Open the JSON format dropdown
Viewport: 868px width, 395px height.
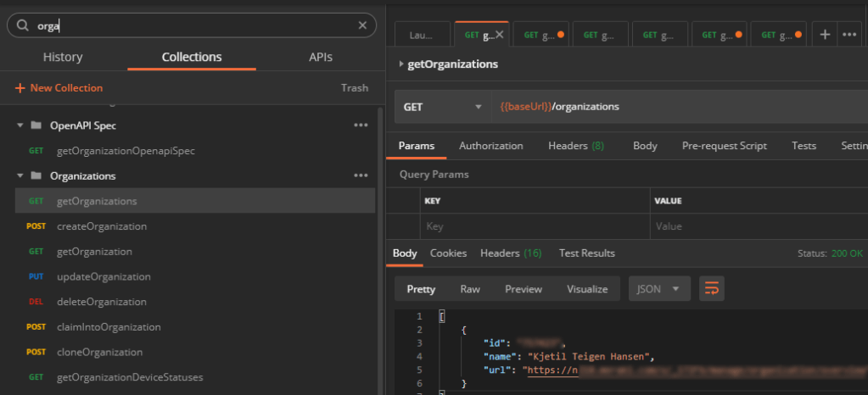(658, 289)
